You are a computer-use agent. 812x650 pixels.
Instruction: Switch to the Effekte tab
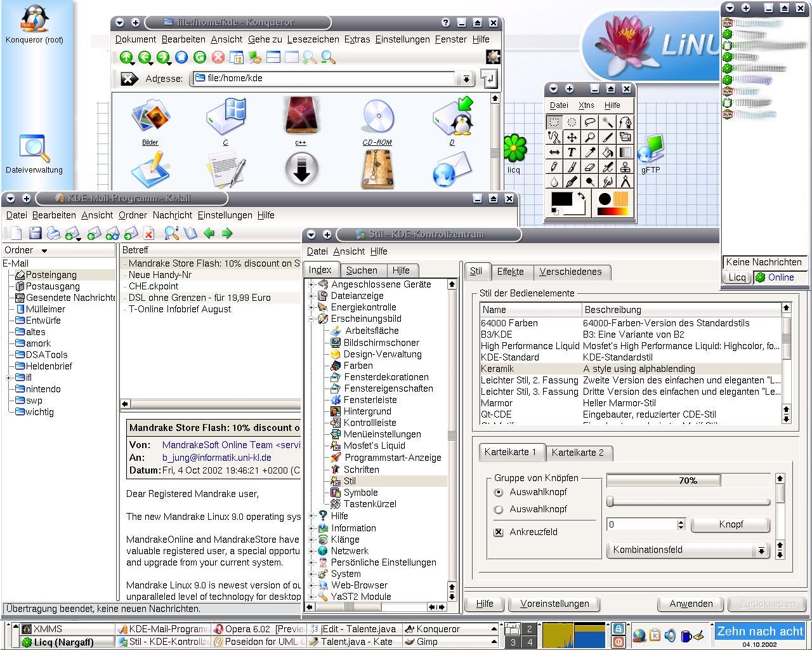click(510, 272)
